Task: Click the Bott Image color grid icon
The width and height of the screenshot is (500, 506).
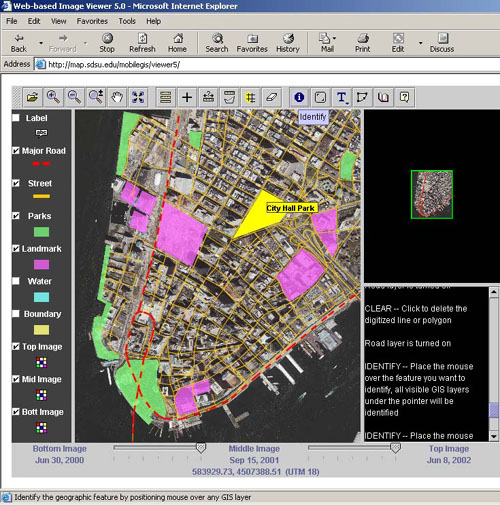Action: pos(41,428)
